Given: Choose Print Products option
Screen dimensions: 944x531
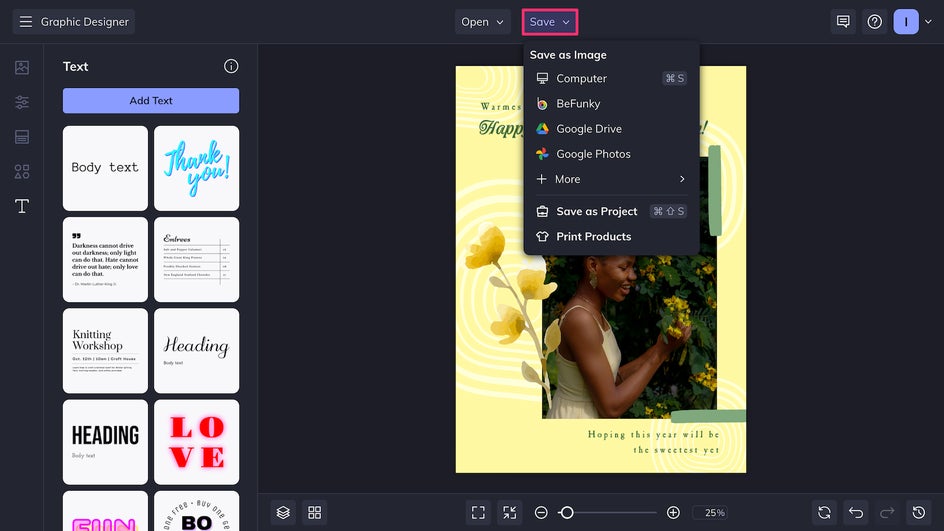Looking at the screenshot, I should [x=611, y=237].
